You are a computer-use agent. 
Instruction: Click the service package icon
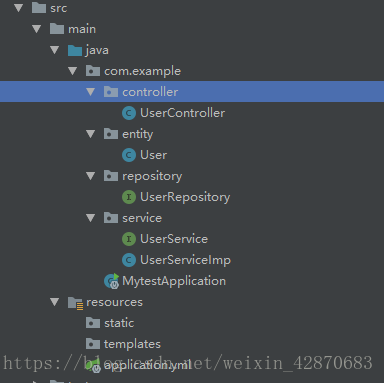pos(111,218)
